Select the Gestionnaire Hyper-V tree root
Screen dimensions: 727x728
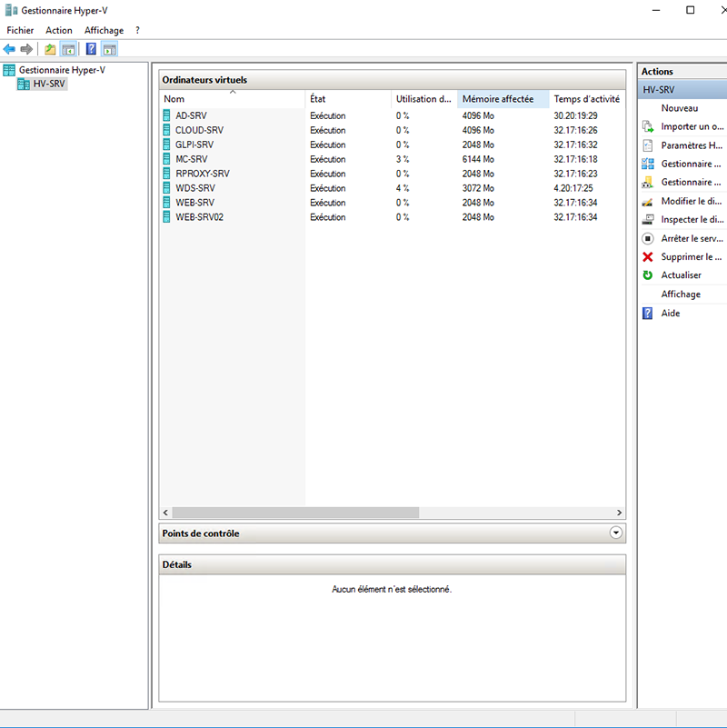62,70
